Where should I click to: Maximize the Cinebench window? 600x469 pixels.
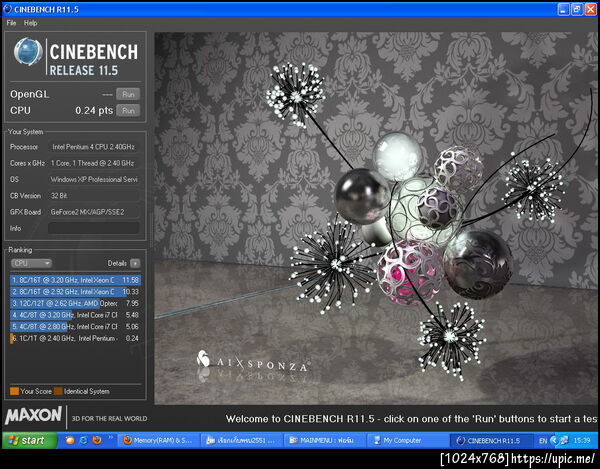coord(577,9)
